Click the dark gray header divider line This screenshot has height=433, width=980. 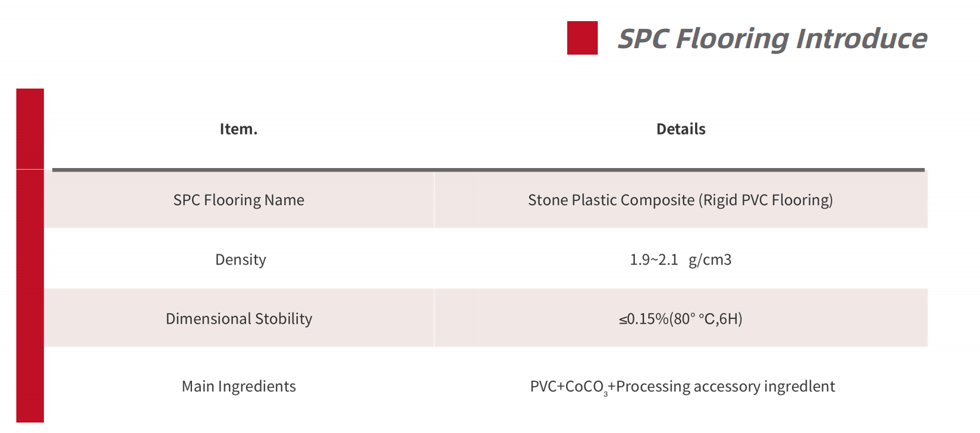(489, 170)
